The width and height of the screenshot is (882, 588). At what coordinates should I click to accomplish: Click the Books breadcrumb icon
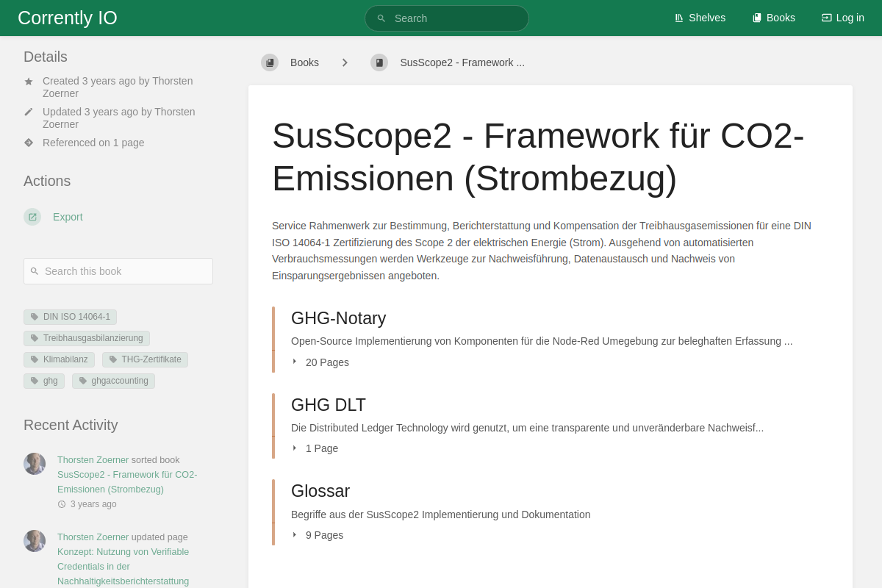coord(270,62)
